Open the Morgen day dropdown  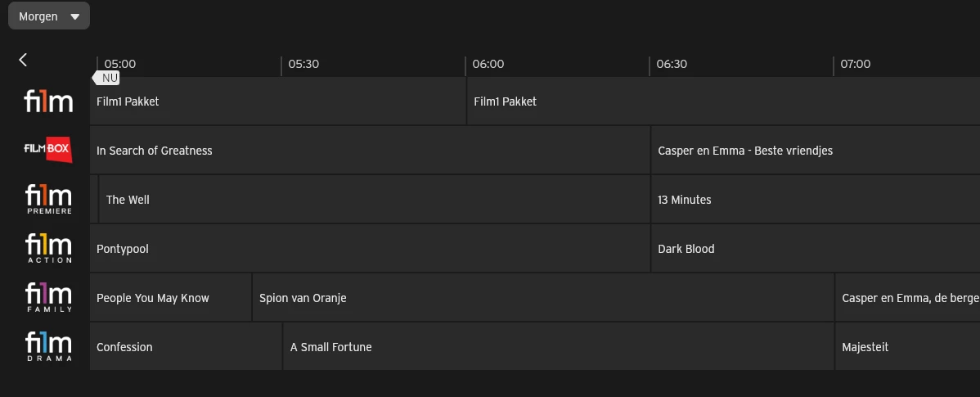(x=49, y=16)
